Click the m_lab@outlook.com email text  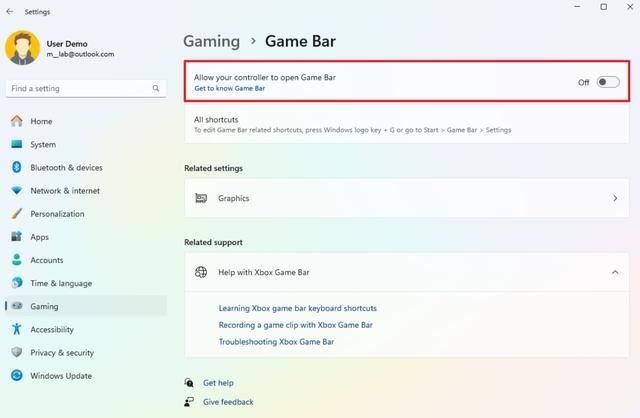[80, 54]
